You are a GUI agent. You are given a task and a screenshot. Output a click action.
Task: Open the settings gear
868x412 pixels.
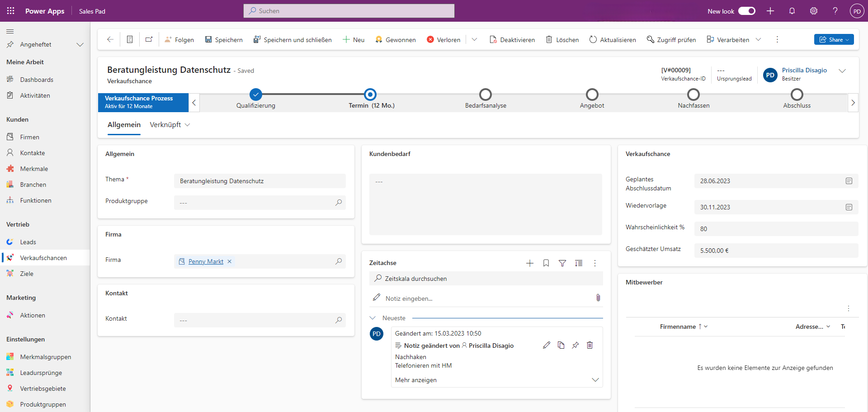tap(814, 11)
